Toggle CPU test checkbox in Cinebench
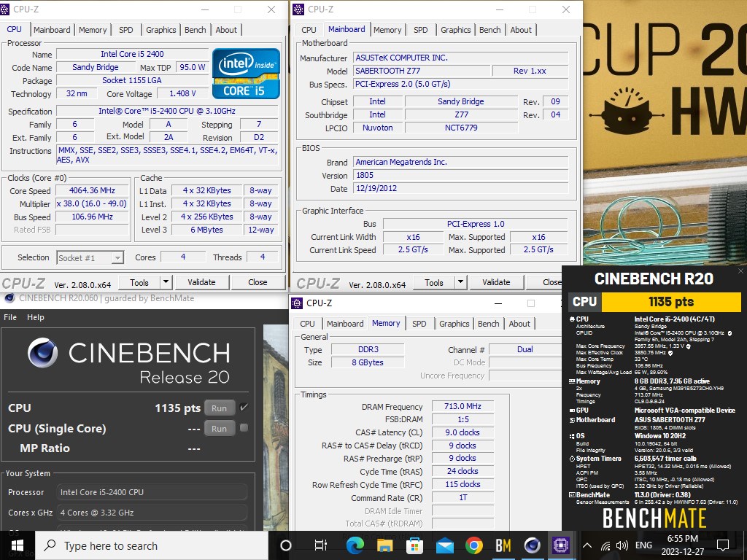The height and width of the screenshot is (560, 747). (244, 408)
